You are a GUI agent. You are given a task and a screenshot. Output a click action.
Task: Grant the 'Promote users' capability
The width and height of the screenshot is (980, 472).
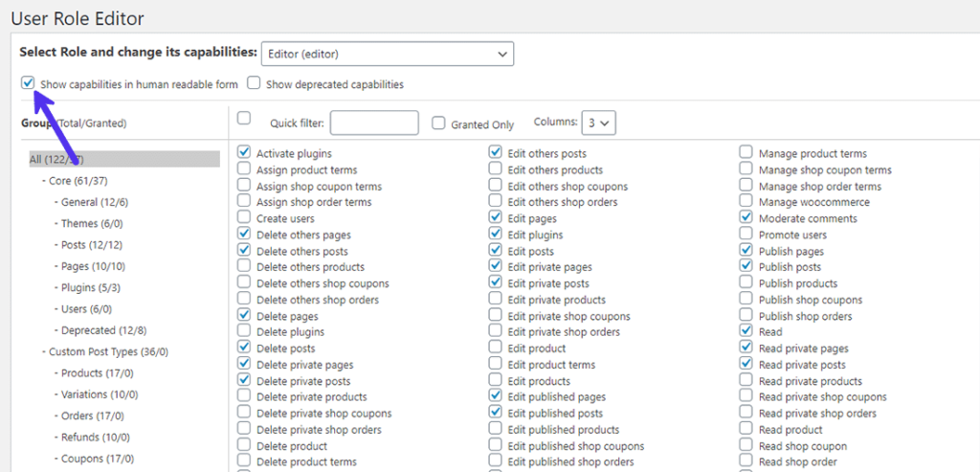pyautogui.click(x=746, y=234)
